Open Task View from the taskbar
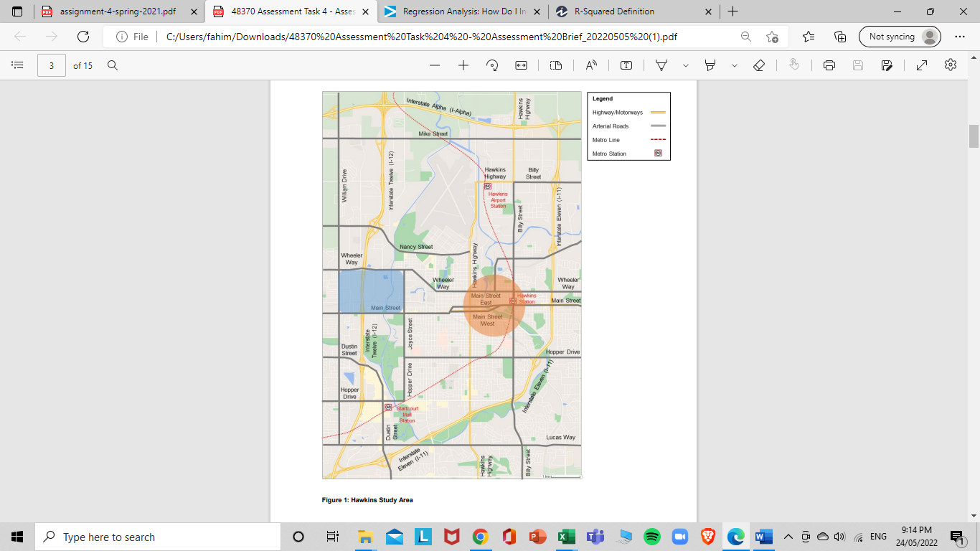The width and height of the screenshot is (980, 551). (332, 537)
